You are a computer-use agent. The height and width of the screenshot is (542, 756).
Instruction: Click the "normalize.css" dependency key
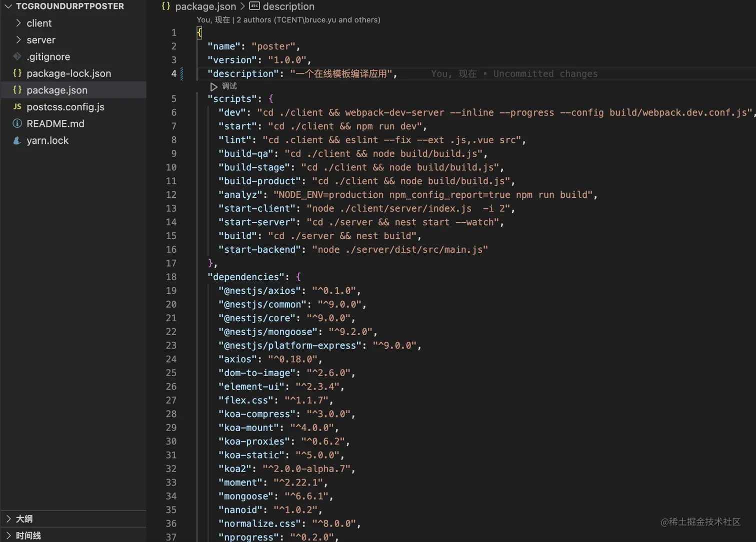[x=260, y=524]
